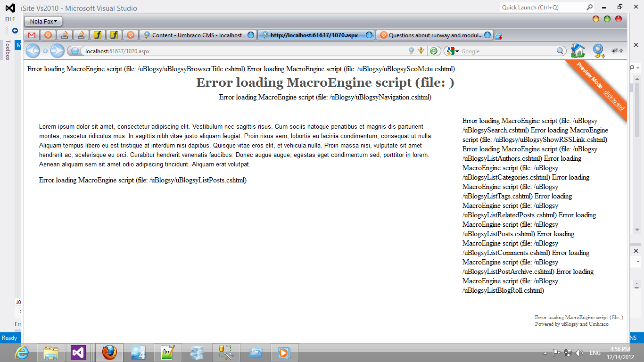
Task: Click the Google search input field
Action: pos(508,51)
